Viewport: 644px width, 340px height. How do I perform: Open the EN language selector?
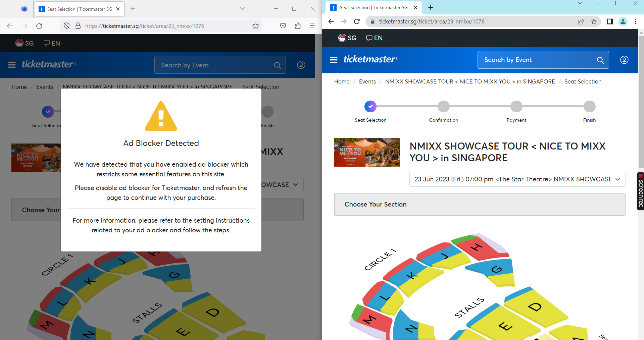point(374,38)
